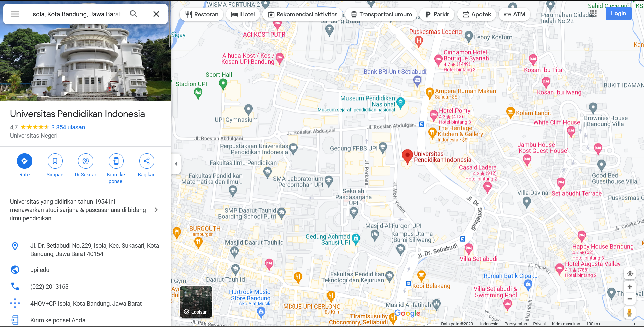Screen dimensions: 644x327
Task: Click the Rute directions icon
Action: point(24,161)
